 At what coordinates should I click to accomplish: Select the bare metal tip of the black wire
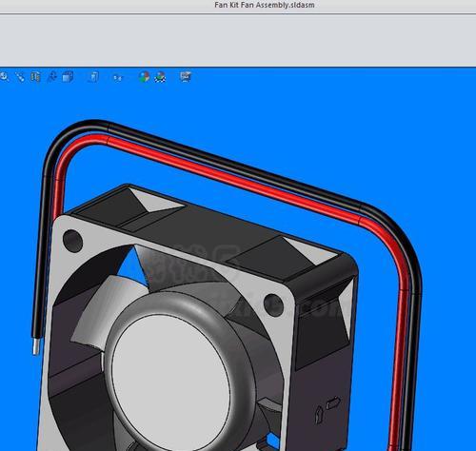click(36, 346)
